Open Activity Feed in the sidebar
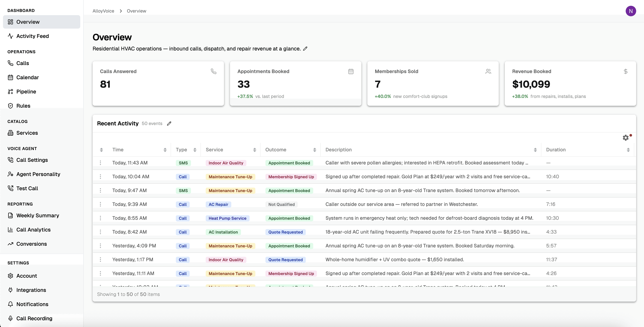 pos(41,36)
